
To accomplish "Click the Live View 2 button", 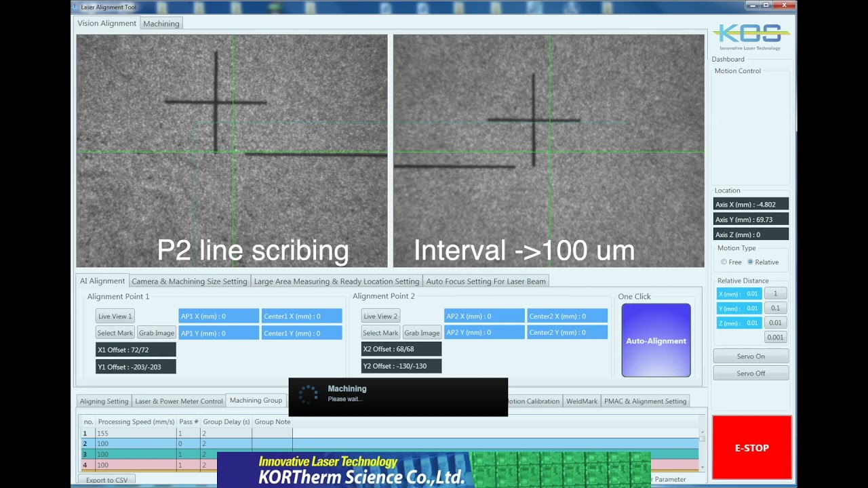I will (x=380, y=316).
